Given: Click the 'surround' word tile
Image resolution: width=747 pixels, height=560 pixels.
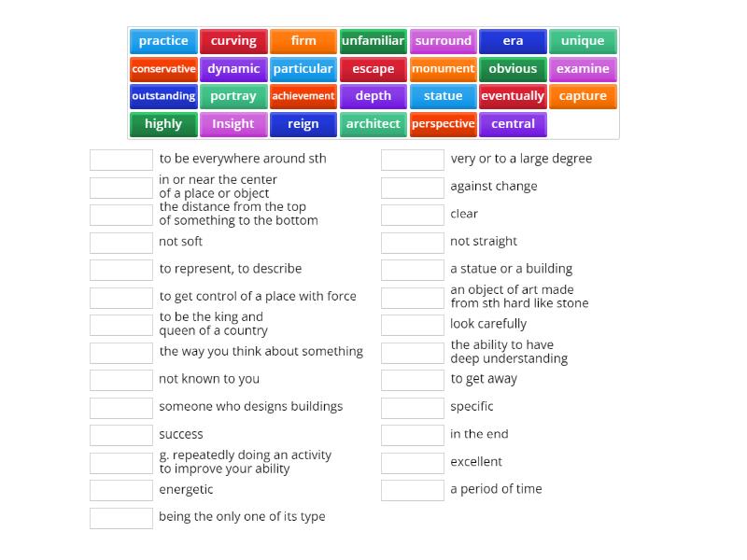Looking at the screenshot, I should 444,41.
